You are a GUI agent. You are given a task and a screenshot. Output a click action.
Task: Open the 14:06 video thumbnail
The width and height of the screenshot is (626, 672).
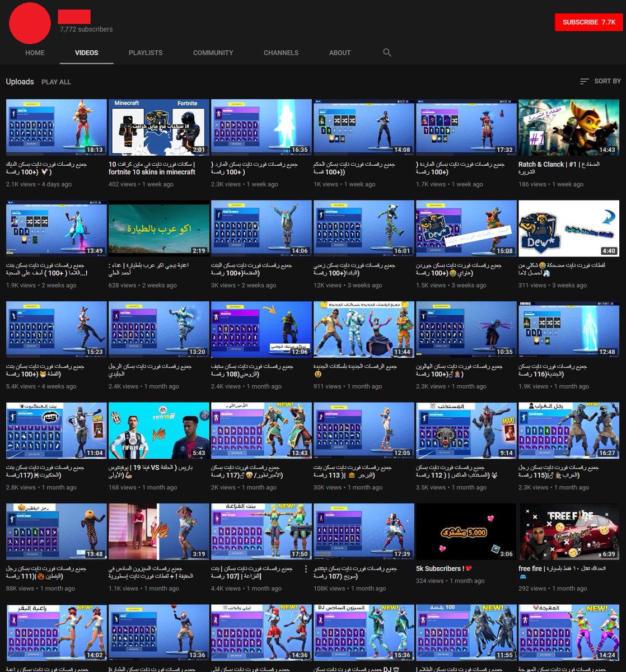(x=261, y=228)
